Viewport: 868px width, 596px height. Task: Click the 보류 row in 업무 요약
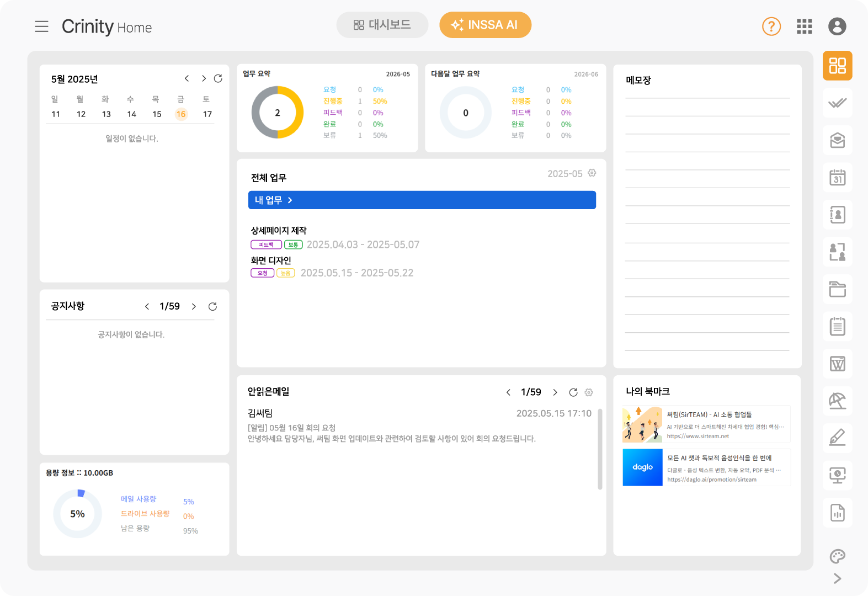click(x=355, y=135)
